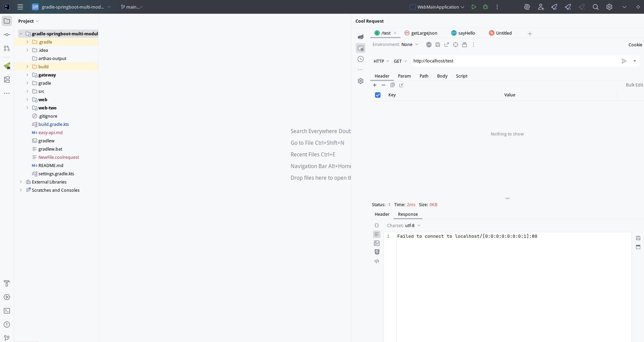Screen dimensions: 644x342
Task: Expand the gateway module in Project tree
Action: (x=27, y=75)
